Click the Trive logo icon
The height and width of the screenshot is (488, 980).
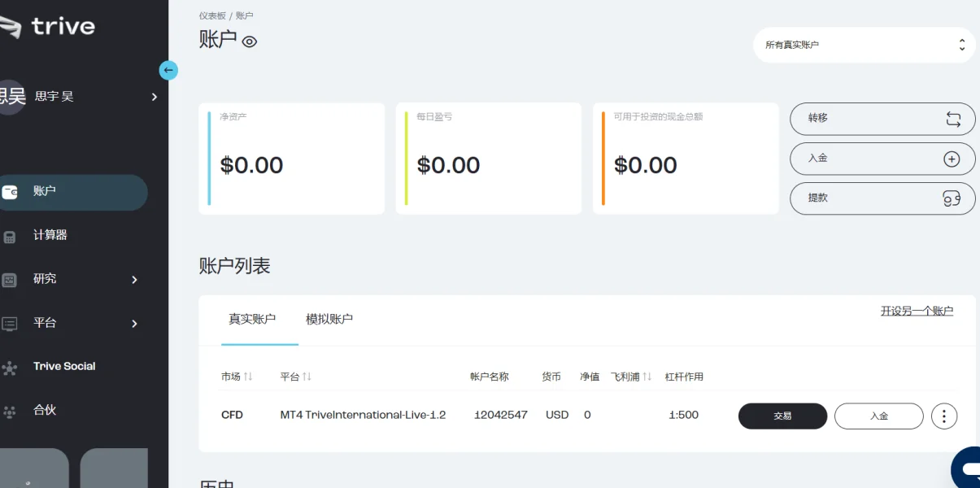coord(10,26)
